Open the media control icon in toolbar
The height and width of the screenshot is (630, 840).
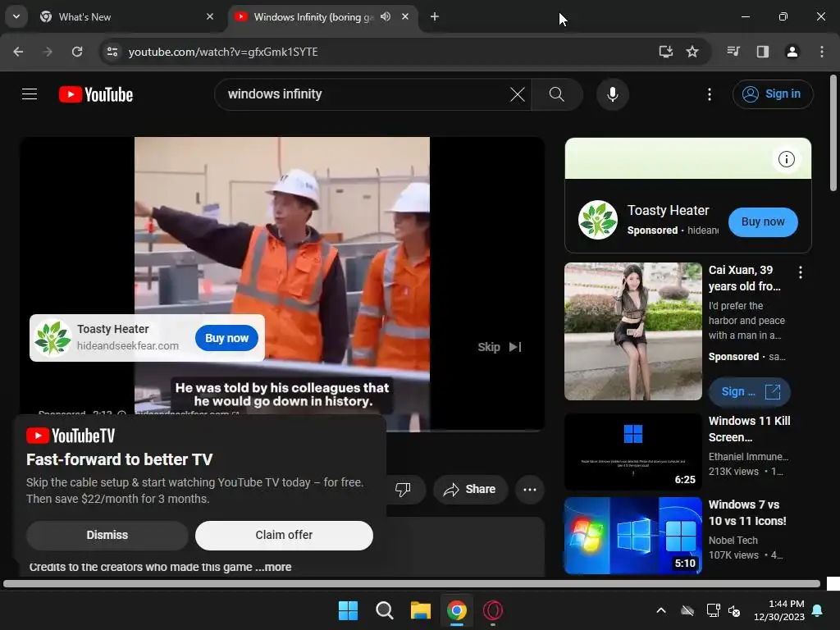click(733, 52)
